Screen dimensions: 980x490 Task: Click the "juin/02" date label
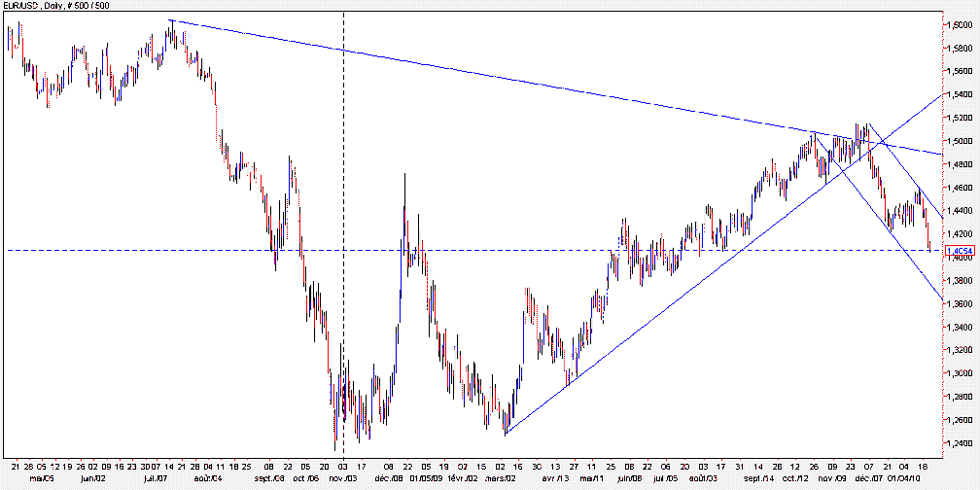[x=92, y=478]
